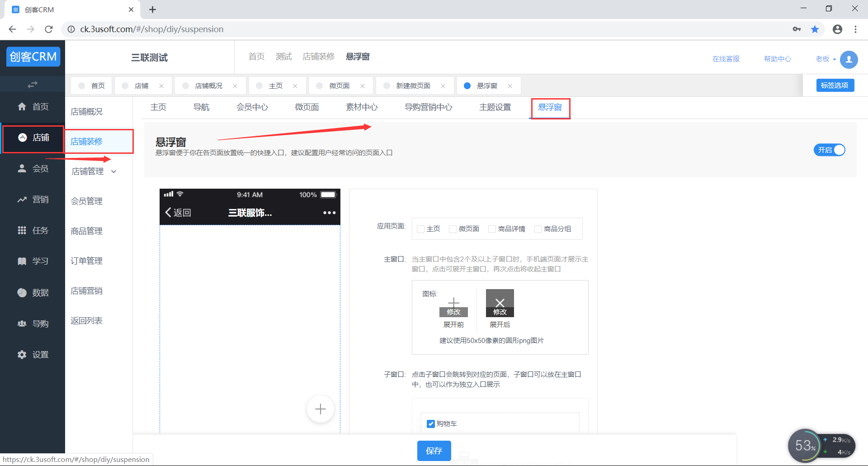Viewport: 868px width, 466px height.
Task: Click the user avatar icon
Action: tap(849, 59)
